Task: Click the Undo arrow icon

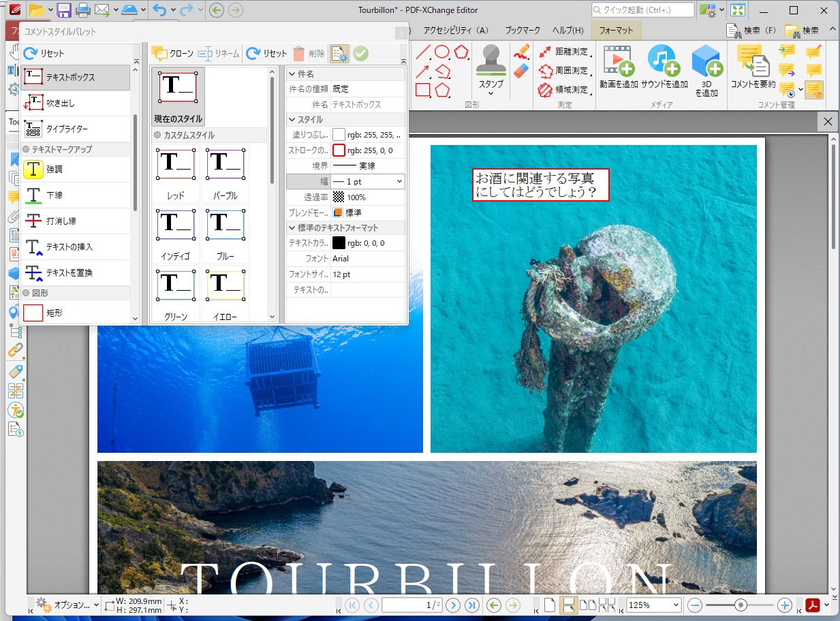Action: pos(159,10)
